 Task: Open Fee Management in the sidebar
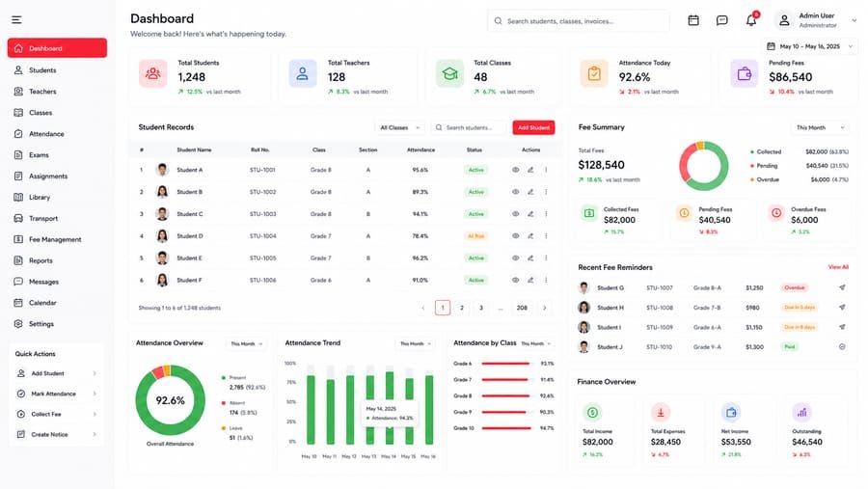pos(57,240)
